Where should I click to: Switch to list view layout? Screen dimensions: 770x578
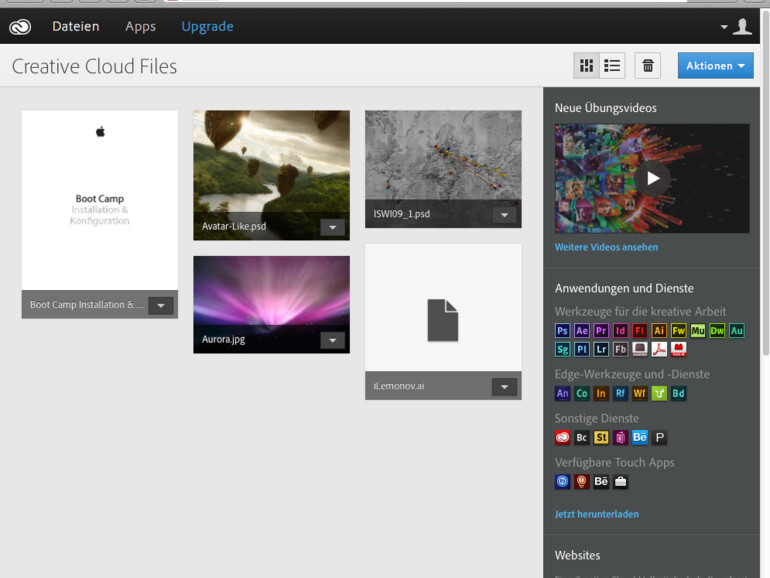[612, 65]
